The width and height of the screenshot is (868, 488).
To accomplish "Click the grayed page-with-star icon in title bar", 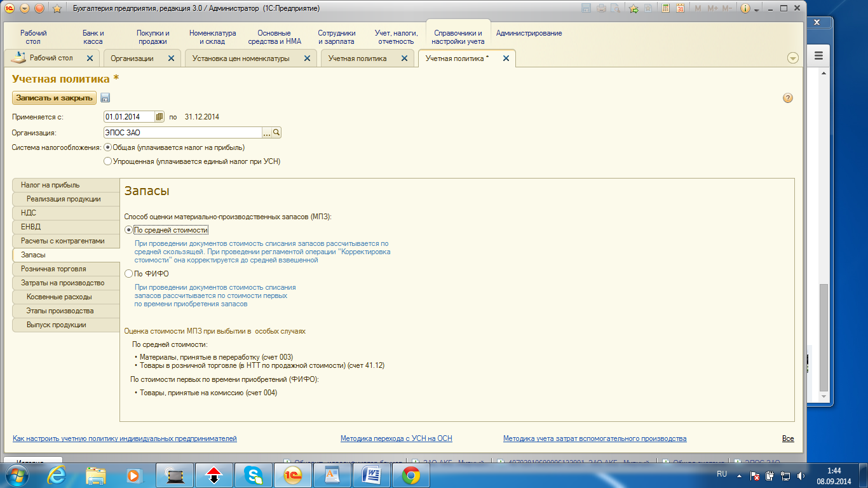I will pyautogui.click(x=648, y=8).
